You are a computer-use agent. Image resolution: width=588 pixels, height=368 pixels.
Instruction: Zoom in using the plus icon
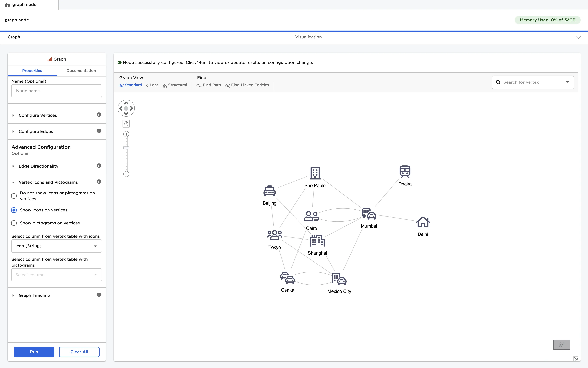[x=126, y=134]
